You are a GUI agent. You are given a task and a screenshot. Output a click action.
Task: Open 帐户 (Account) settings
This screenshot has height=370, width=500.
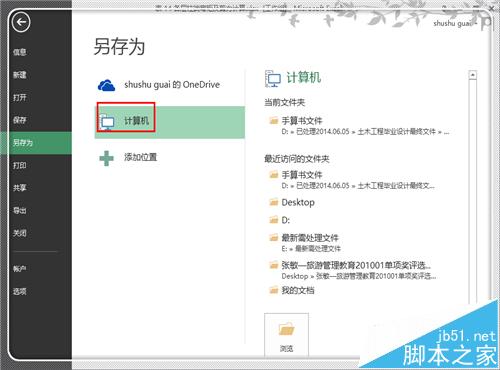click(x=20, y=269)
